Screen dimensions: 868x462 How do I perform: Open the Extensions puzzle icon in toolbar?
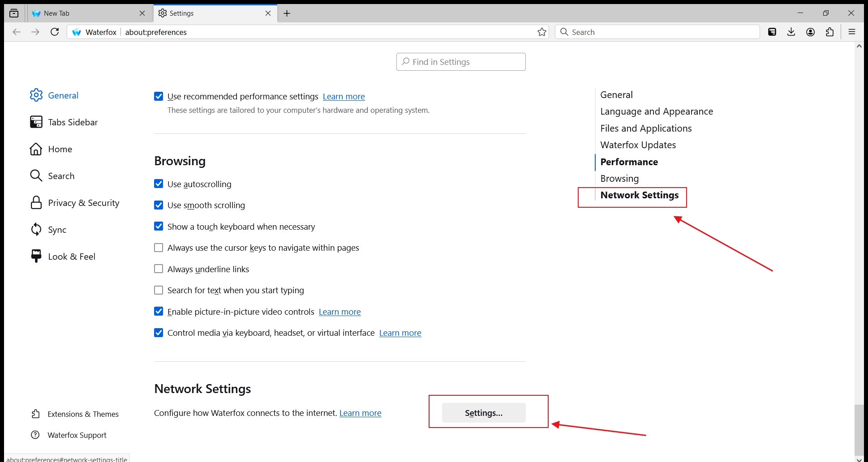(x=830, y=32)
